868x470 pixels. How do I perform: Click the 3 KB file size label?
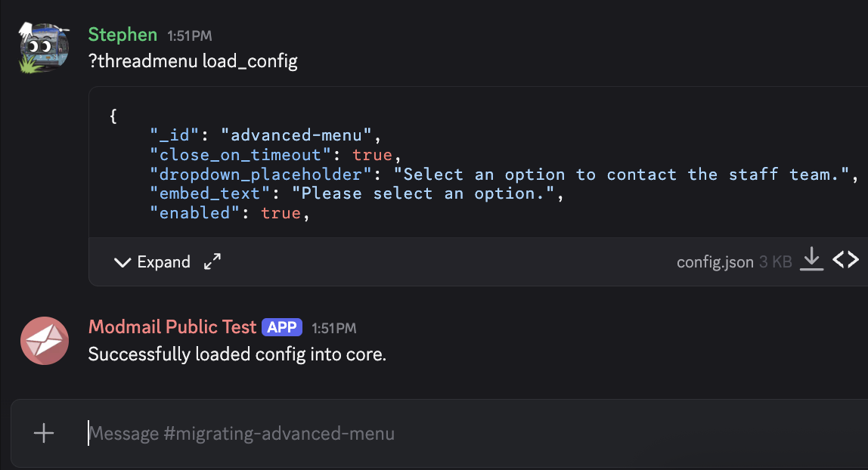click(x=775, y=262)
